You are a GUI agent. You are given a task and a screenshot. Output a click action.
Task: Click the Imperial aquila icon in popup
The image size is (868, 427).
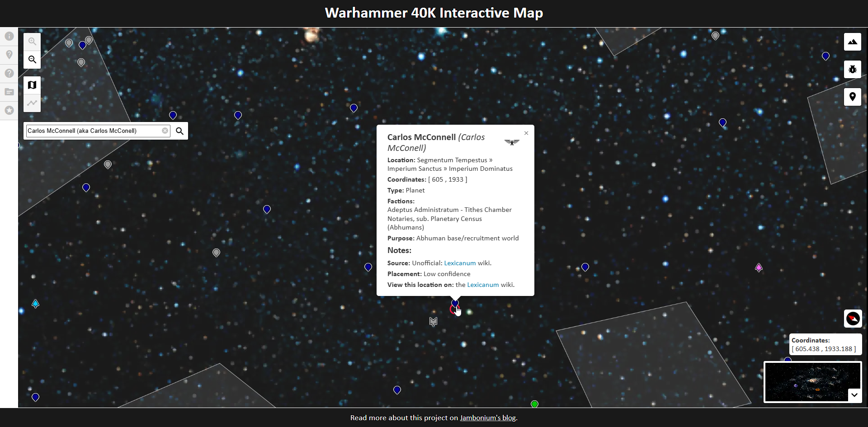[512, 142]
